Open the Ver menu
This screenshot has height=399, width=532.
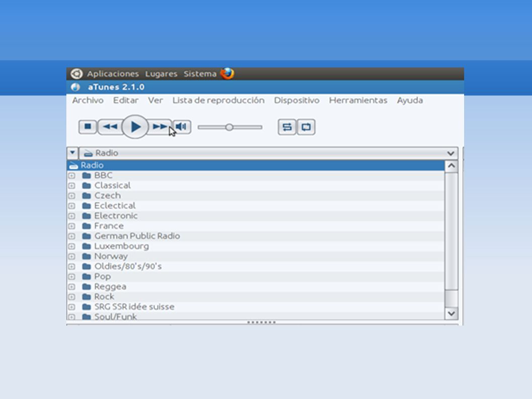[x=155, y=101]
